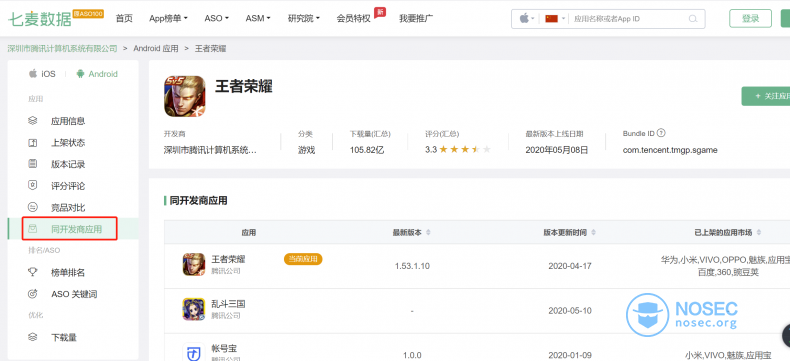Click the 关注应用 green button

click(766, 96)
